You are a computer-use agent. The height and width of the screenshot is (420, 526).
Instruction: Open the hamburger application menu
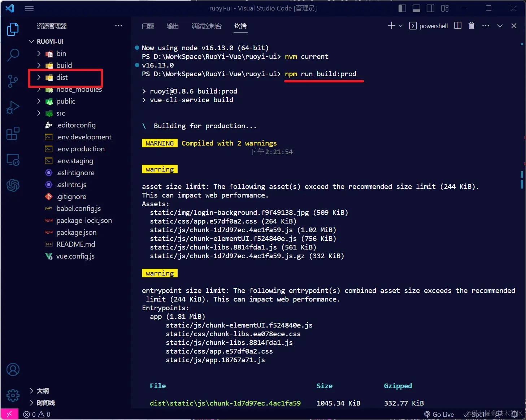click(29, 8)
